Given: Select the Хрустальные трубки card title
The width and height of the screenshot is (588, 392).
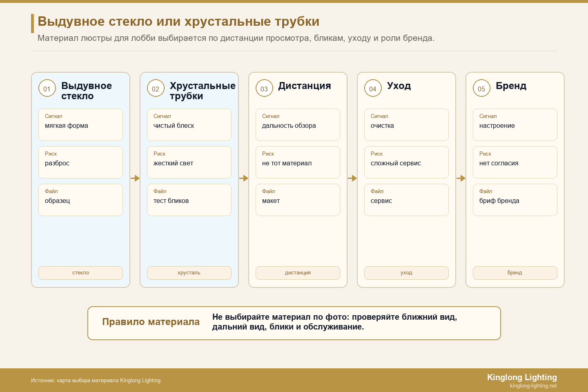Looking at the screenshot, I should pos(203,91).
